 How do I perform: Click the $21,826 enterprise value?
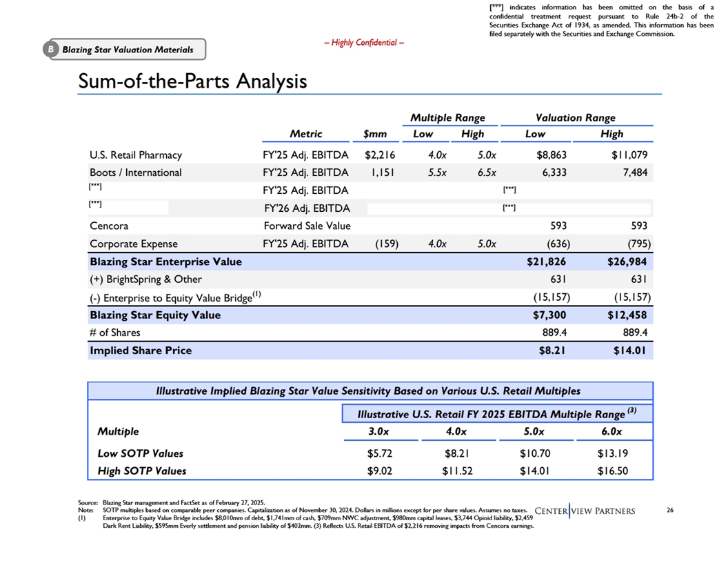coord(546,262)
